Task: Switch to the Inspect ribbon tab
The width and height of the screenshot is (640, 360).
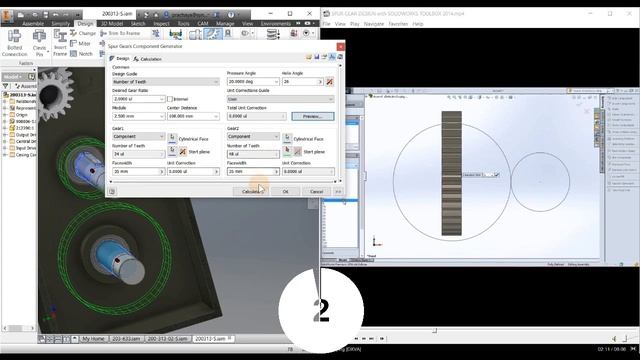Action: 161,24
